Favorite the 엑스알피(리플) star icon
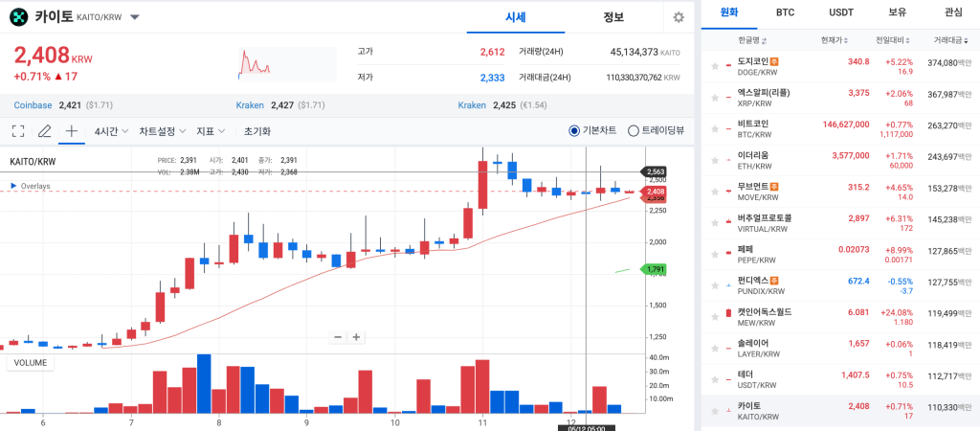 click(716, 98)
